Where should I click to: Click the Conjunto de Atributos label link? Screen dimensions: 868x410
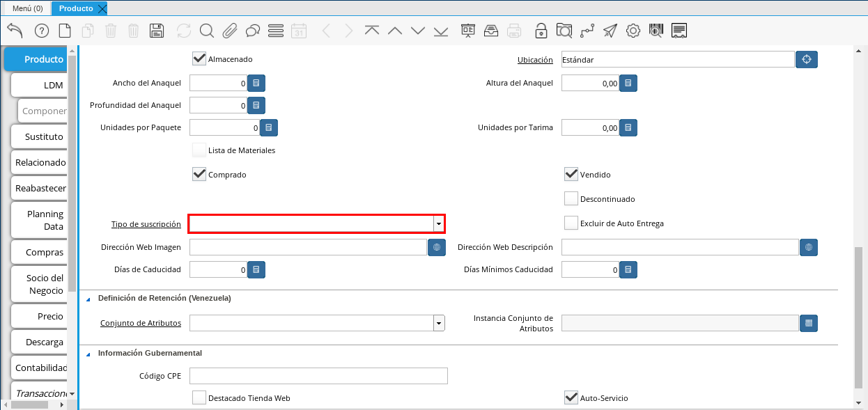click(141, 323)
